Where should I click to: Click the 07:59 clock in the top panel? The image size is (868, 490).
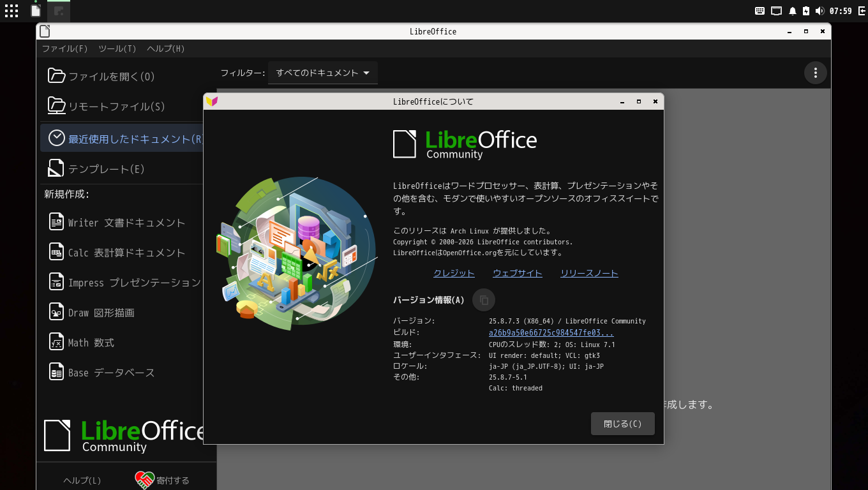coord(841,11)
